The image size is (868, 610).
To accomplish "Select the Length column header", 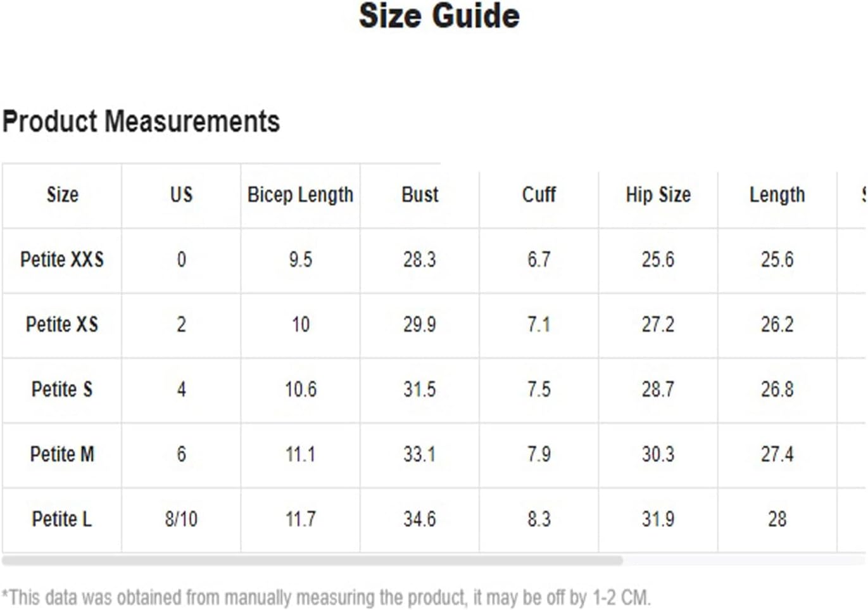I will click(x=777, y=195).
